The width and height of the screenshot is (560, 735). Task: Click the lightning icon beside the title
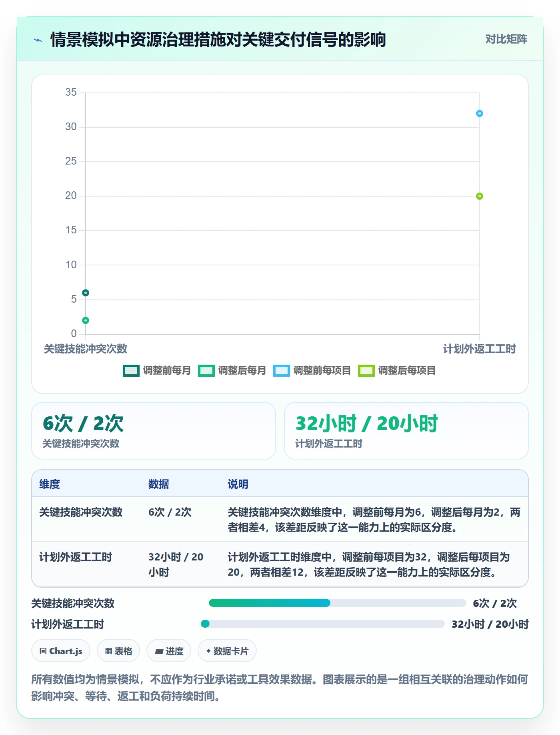(x=38, y=40)
